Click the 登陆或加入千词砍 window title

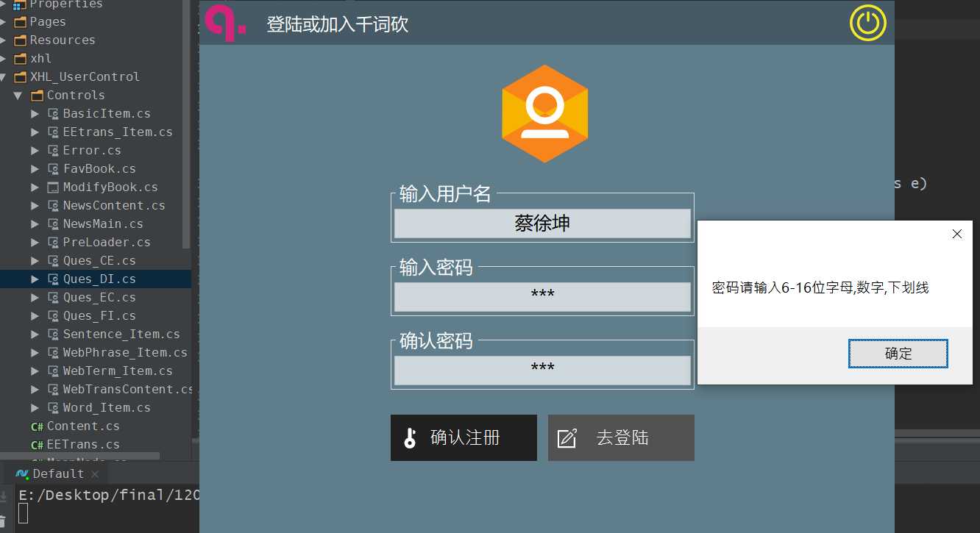[338, 24]
